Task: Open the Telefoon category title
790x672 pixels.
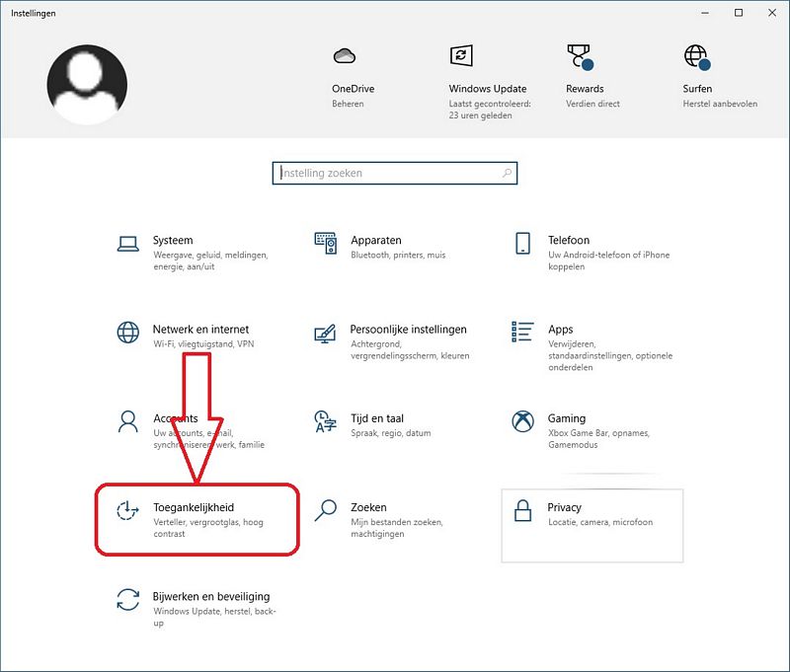Action: (569, 240)
